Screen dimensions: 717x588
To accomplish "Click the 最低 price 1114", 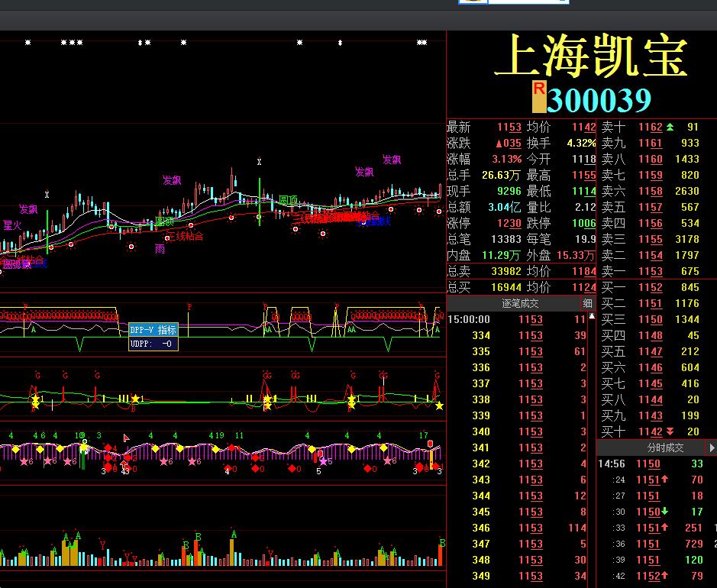I will pos(584,191).
